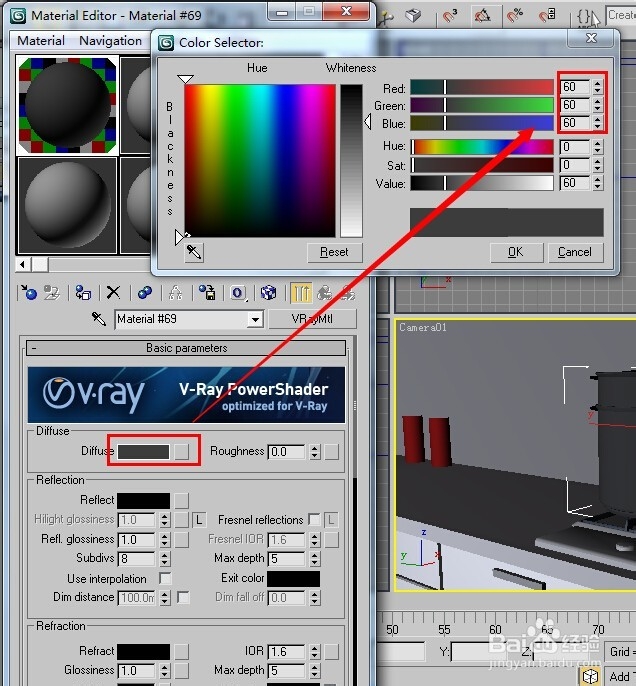Click Refract color swatch
636x686 pixels.
(x=143, y=651)
